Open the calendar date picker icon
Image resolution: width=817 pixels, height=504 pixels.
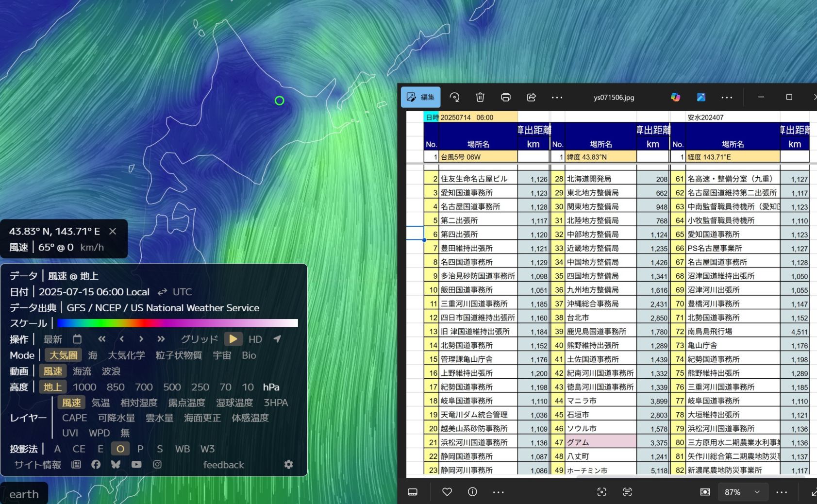77,339
